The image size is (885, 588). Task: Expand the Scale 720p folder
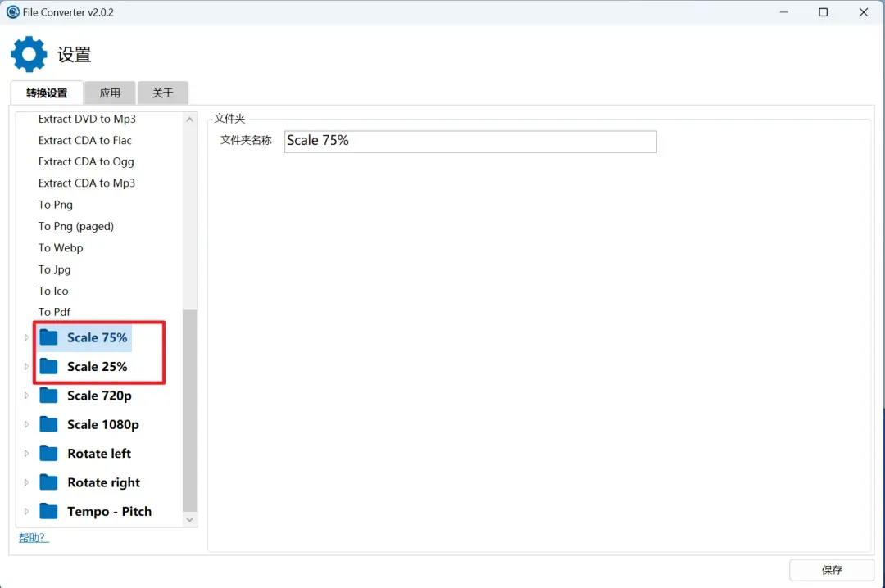click(26, 396)
